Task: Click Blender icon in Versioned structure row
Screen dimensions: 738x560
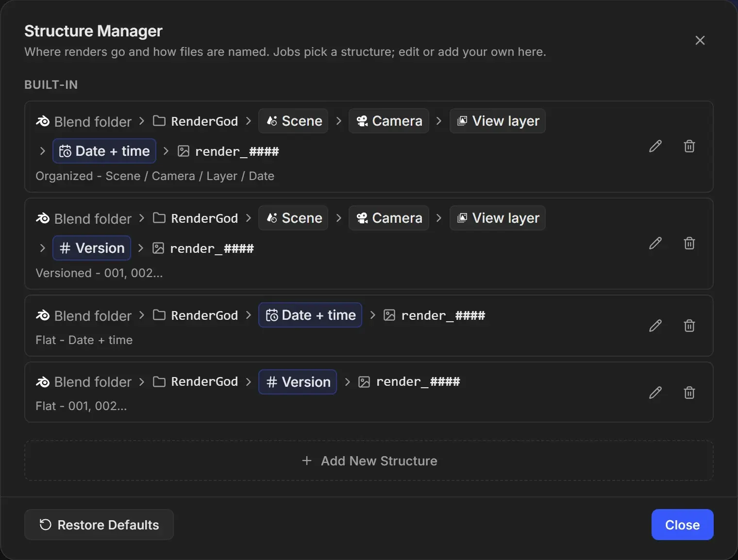Action: click(x=43, y=218)
